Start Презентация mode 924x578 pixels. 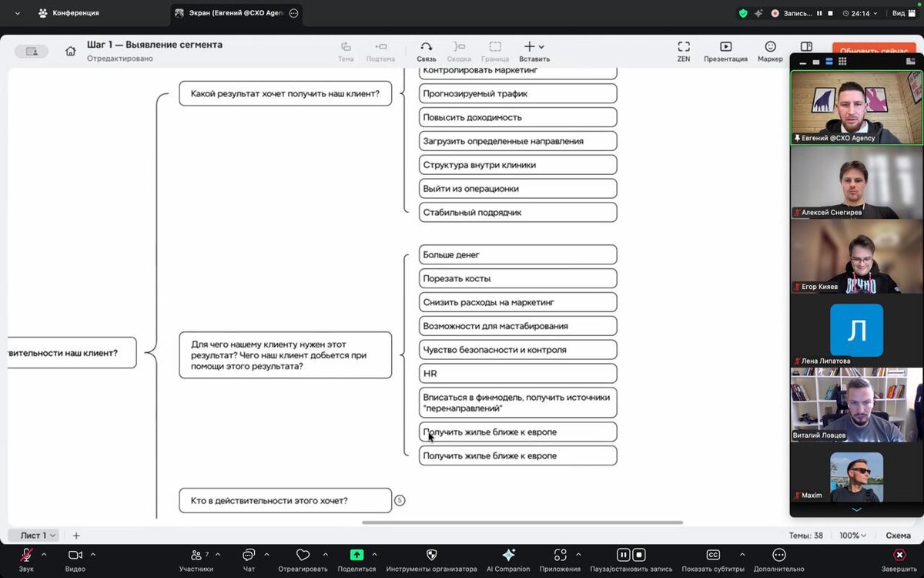coord(725,52)
